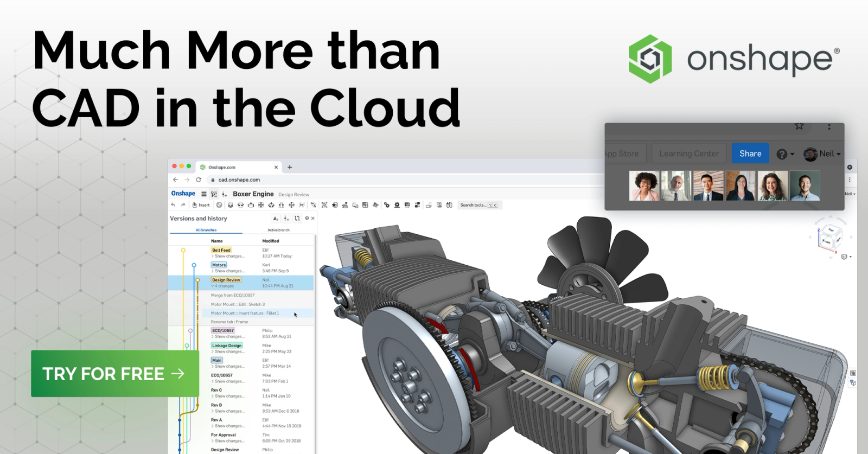Click the Front face of the view cube

pos(826,241)
